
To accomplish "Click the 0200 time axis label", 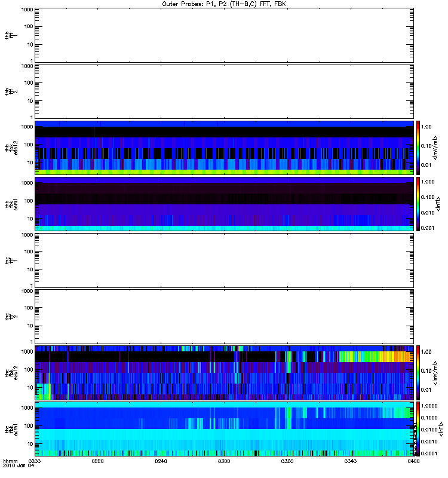I will pos(35,461).
